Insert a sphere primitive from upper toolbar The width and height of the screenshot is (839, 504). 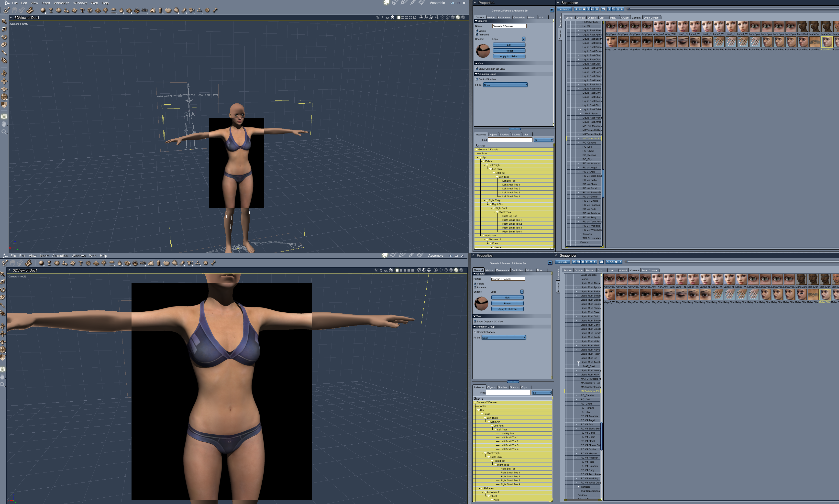coord(43,10)
